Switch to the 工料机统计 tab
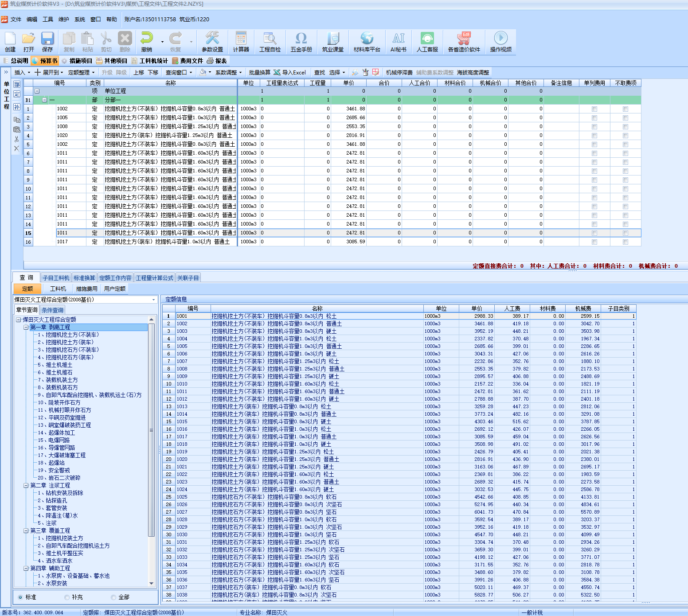The height and width of the screenshot is (616, 688). 150,61
